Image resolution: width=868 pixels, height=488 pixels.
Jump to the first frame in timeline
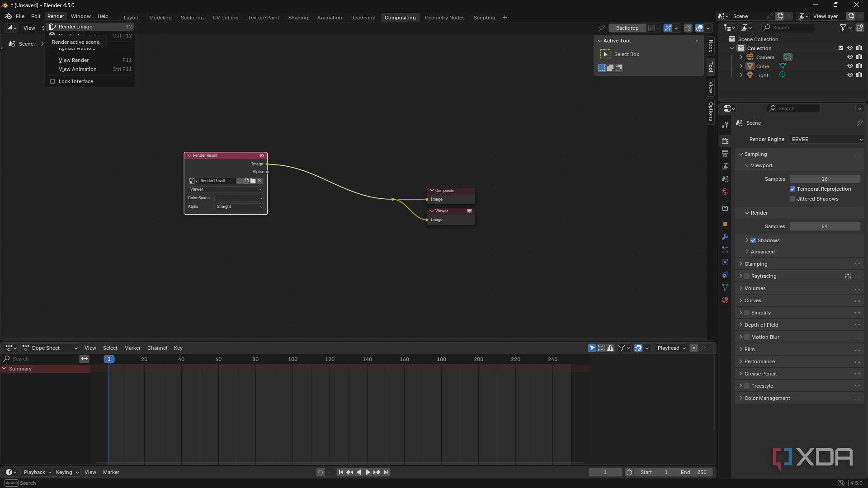pyautogui.click(x=341, y=472)
